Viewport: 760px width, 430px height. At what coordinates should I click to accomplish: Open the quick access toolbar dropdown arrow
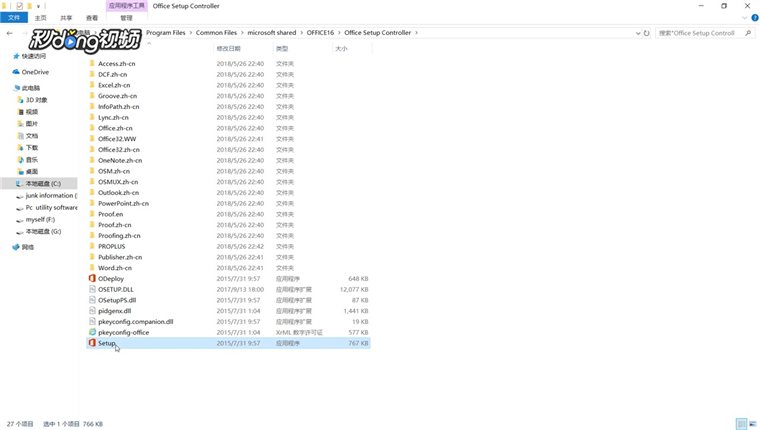point(38,6)
